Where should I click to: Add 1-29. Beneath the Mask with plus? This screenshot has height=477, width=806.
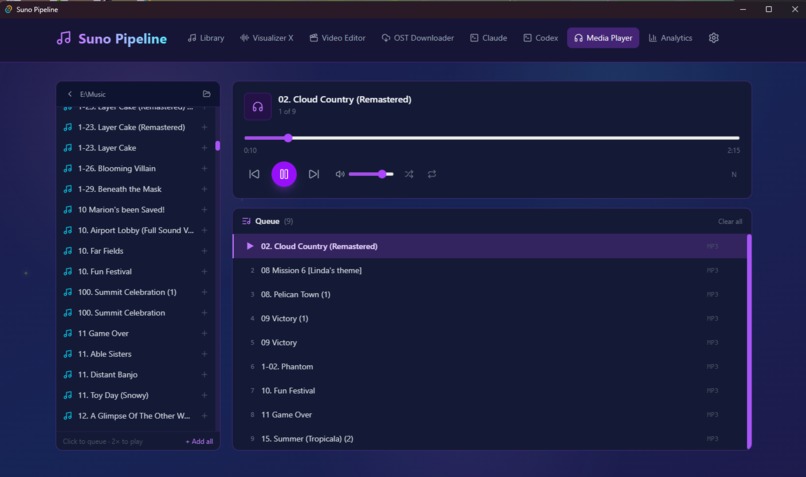click(x=204, y=189)
